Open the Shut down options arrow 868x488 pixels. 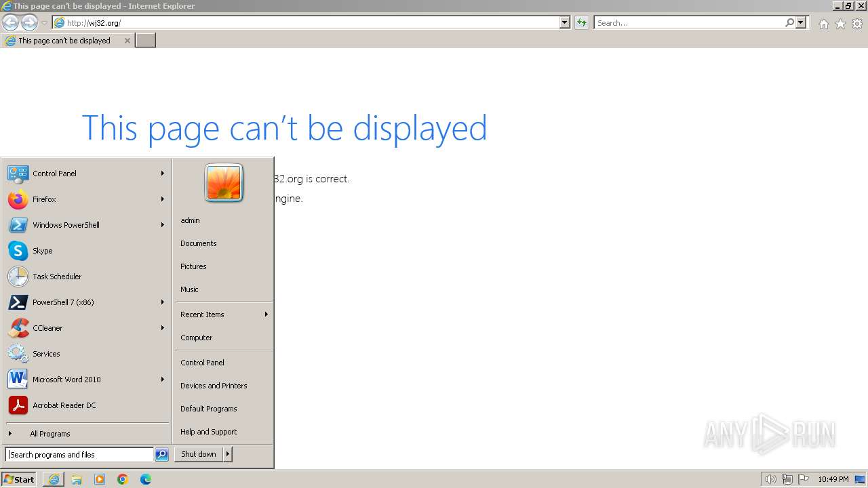tap(228, 454)
